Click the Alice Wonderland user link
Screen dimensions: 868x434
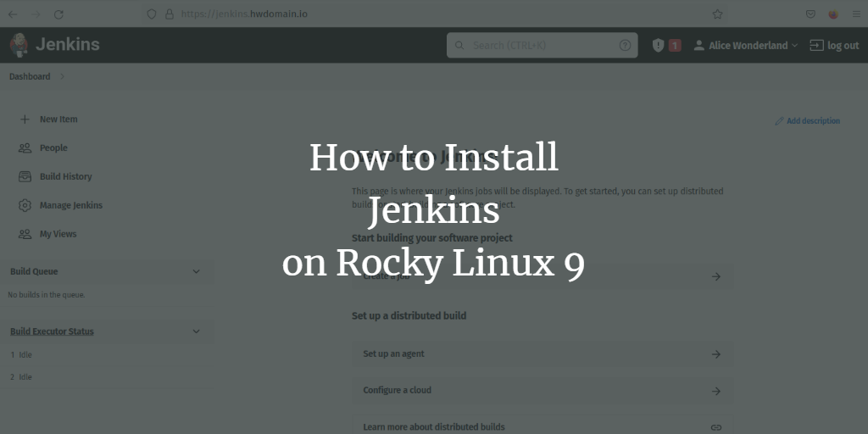tap(748, 46)
